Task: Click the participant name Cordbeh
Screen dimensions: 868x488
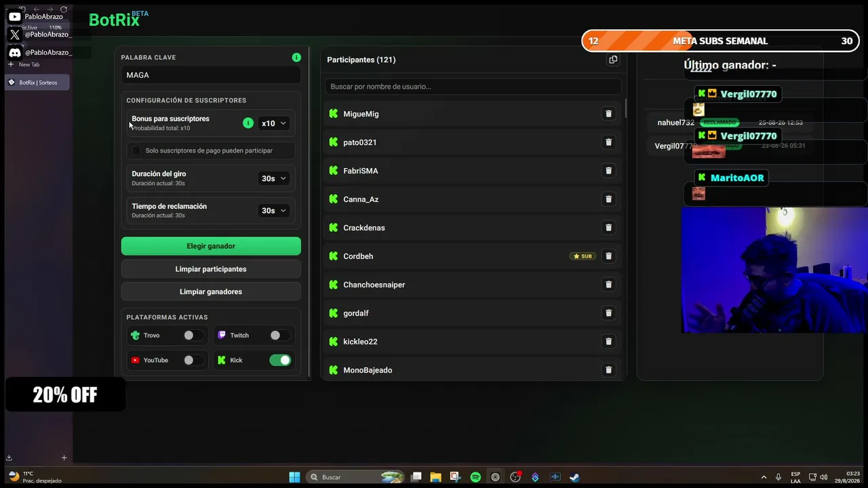Action: click(358, 256)
